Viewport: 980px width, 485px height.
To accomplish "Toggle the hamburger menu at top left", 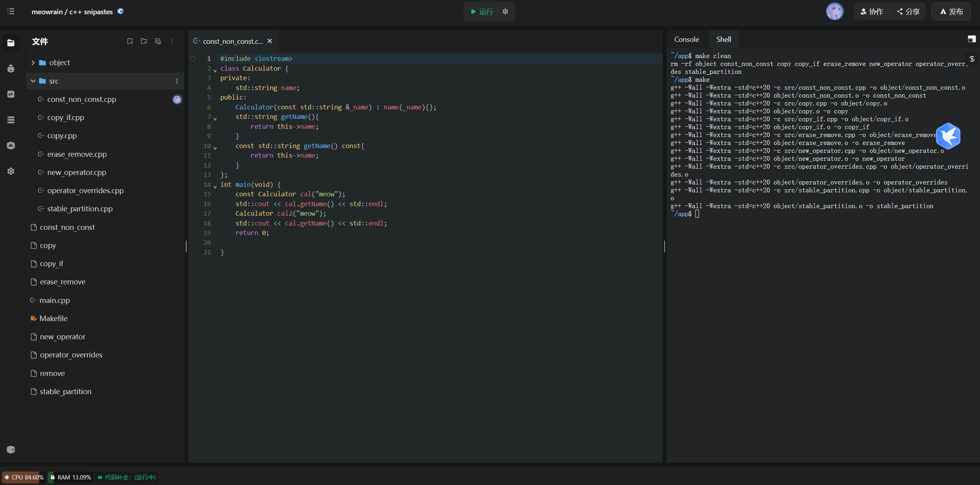I will (x=11, y=11).
